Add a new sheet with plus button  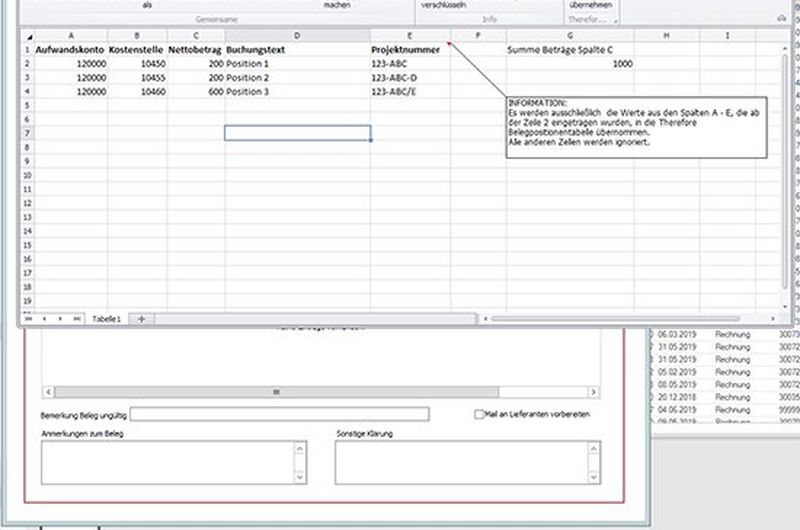(x=141, y=319)
